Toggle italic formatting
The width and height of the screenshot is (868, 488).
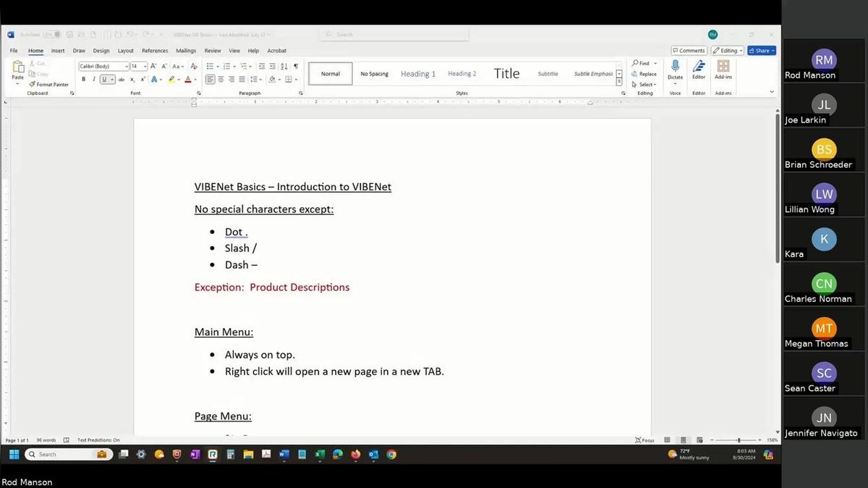click(93, 80)
